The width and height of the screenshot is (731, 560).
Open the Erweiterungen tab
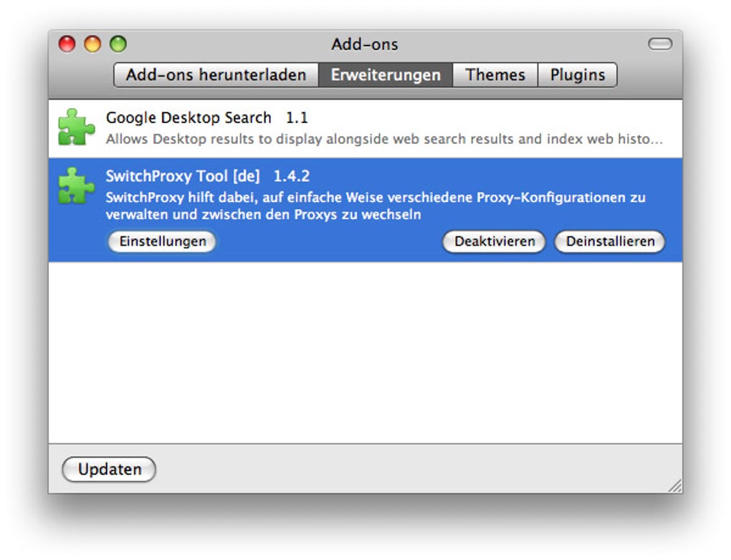coord(386,74)
